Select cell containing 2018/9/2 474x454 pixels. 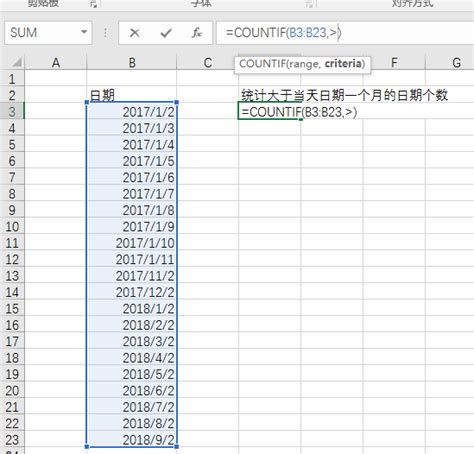tap(132, 440)
